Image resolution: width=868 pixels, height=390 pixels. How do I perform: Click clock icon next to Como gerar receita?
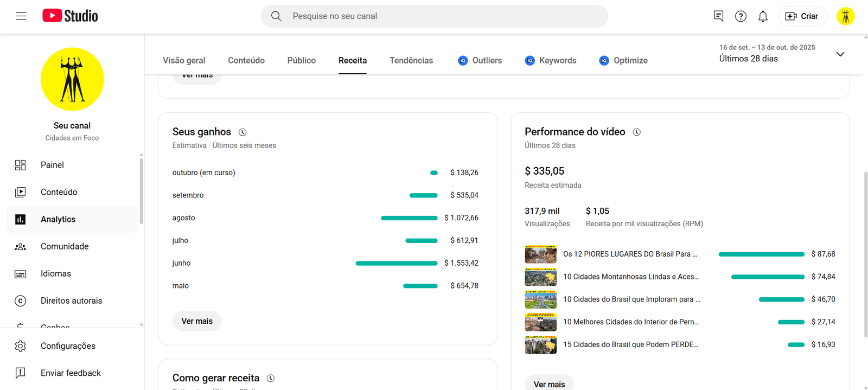click(x=271, y=379)
